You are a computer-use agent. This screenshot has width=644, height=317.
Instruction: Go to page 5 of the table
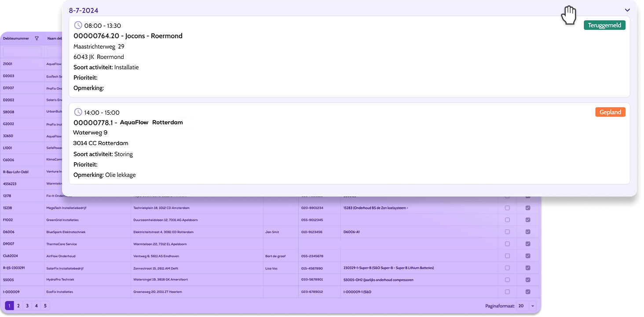pos(45,306)
